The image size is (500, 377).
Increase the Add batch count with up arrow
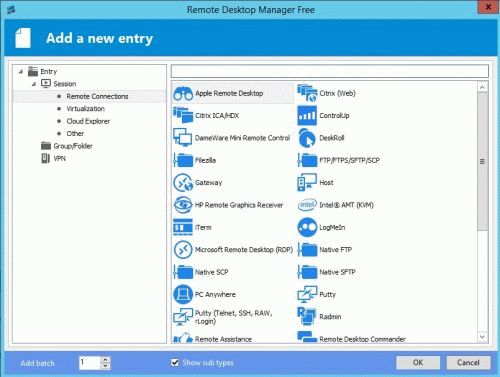(105, 360)
